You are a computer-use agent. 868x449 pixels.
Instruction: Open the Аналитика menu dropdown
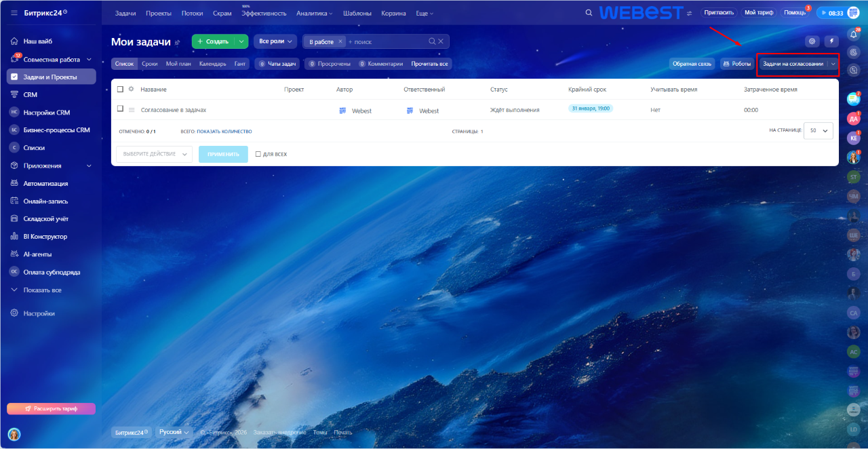coord(315,13)
